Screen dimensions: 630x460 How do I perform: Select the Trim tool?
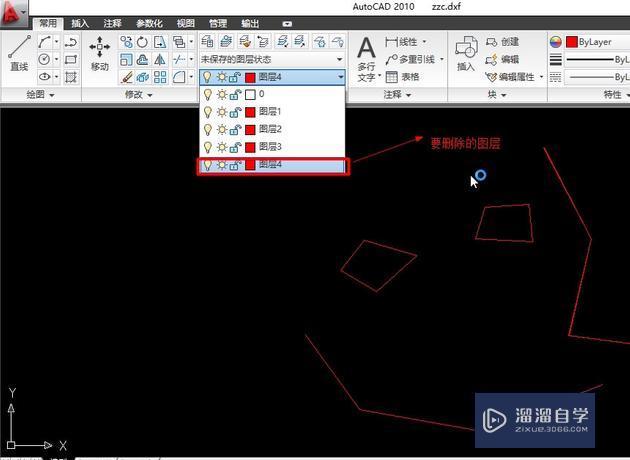179,59
